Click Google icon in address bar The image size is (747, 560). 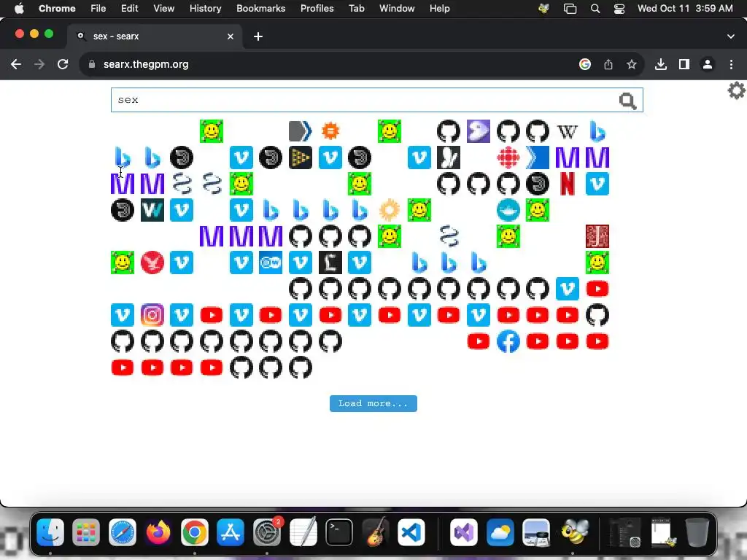pyautogui.click(x=585, y=64)
